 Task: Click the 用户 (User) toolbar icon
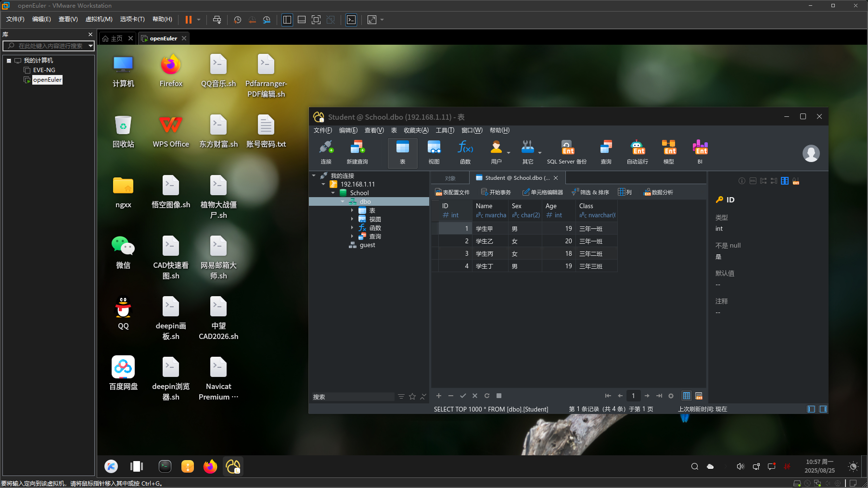coord(496,152)
